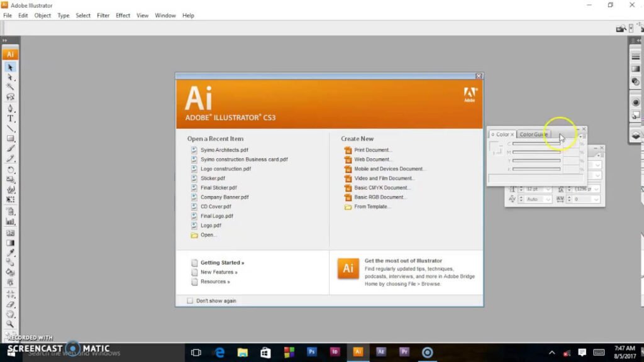
Task: Close the welcome screen dialog
Action: coord(479,76)
